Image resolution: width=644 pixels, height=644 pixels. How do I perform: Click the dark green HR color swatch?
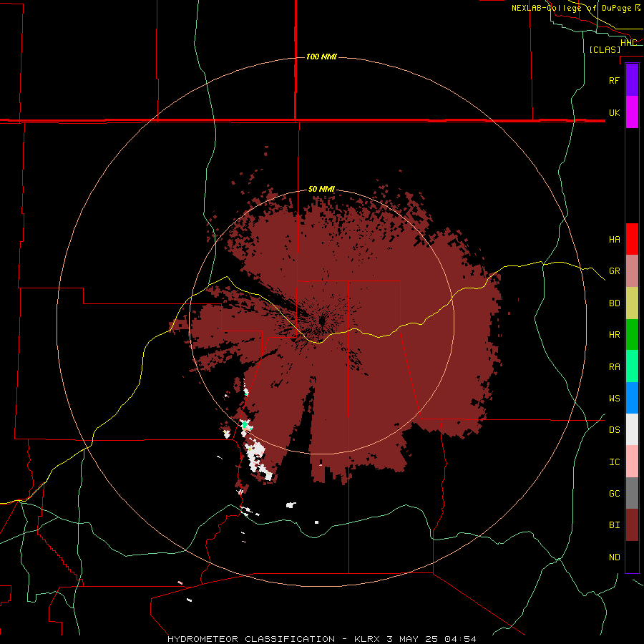[632, 335]
